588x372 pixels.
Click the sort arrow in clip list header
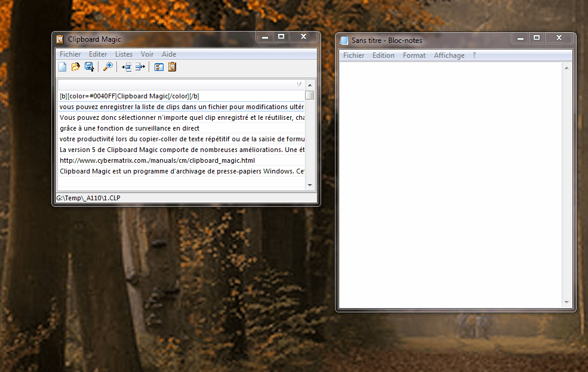[x=299, y=85]
